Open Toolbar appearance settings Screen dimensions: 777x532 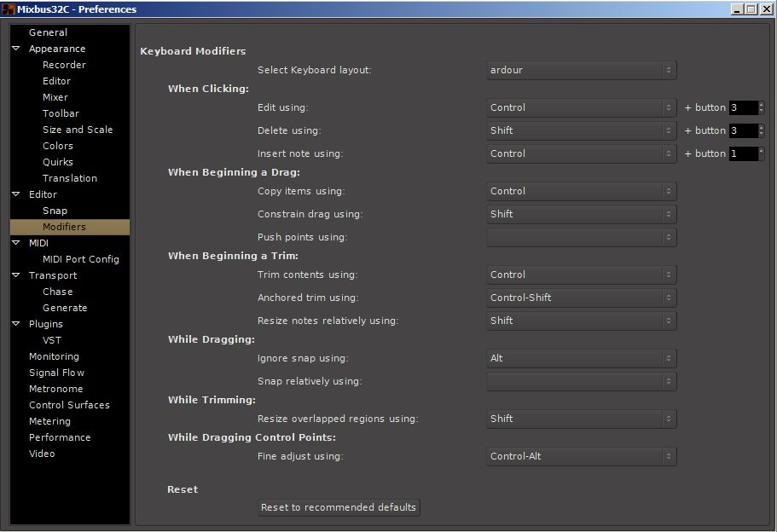pos(61,113)
